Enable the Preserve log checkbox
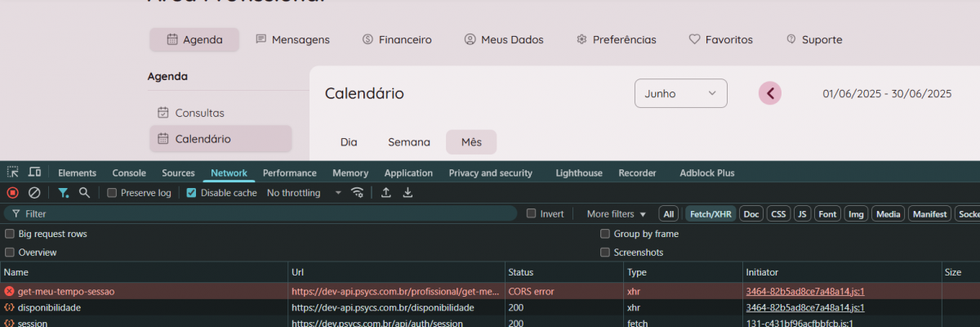 click(113, 193)
